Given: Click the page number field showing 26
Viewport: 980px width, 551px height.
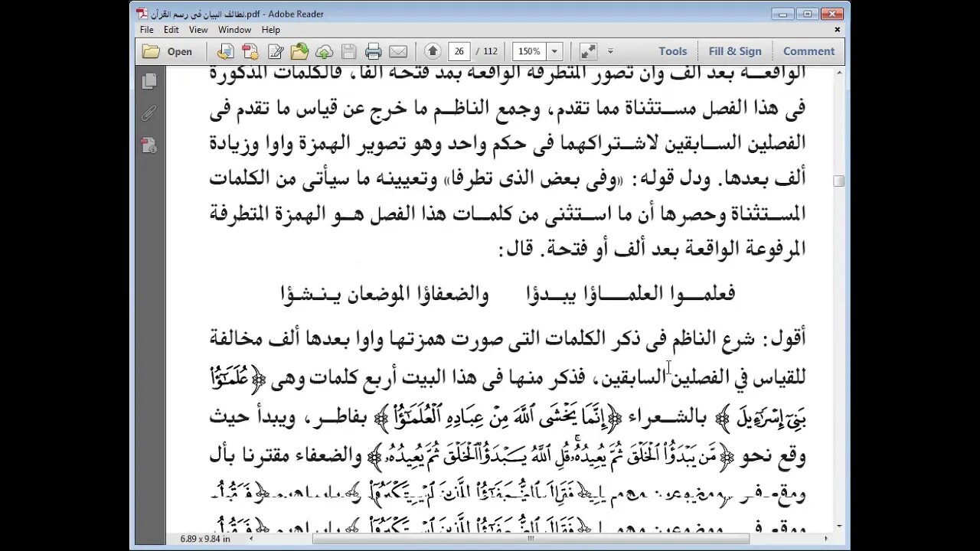Looking at the screenshot, I should tap(459, 51).
